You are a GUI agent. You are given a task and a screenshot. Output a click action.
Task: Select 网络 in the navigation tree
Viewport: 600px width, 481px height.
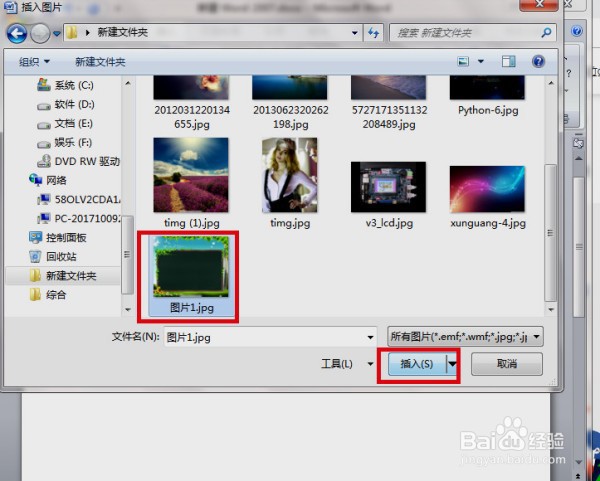pos(47,180)
